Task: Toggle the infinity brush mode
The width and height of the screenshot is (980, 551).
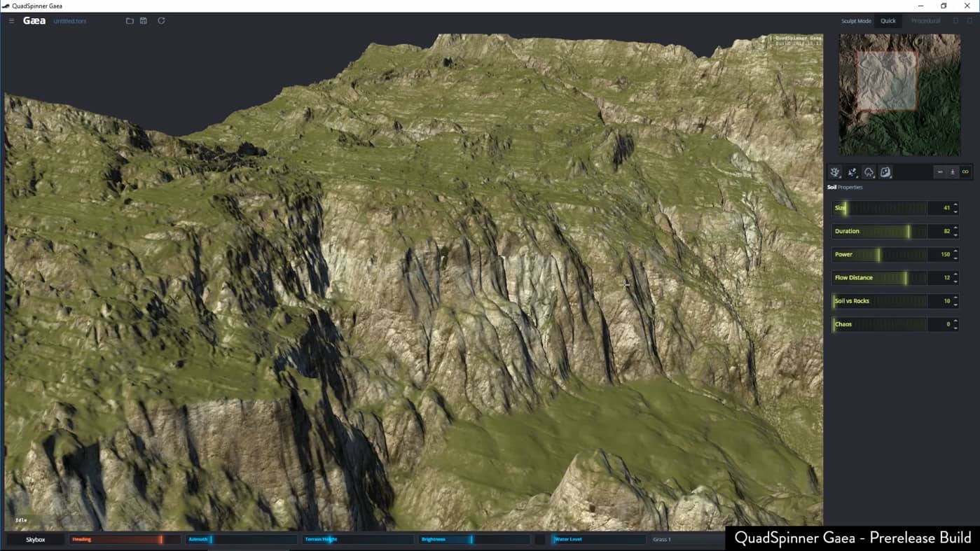Action: (965, 172)
